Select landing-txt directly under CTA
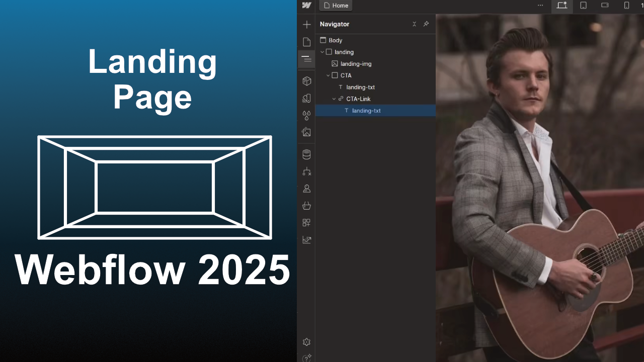Screen dimensions: 644x362 pyautogui.click(x=375, y=87)
